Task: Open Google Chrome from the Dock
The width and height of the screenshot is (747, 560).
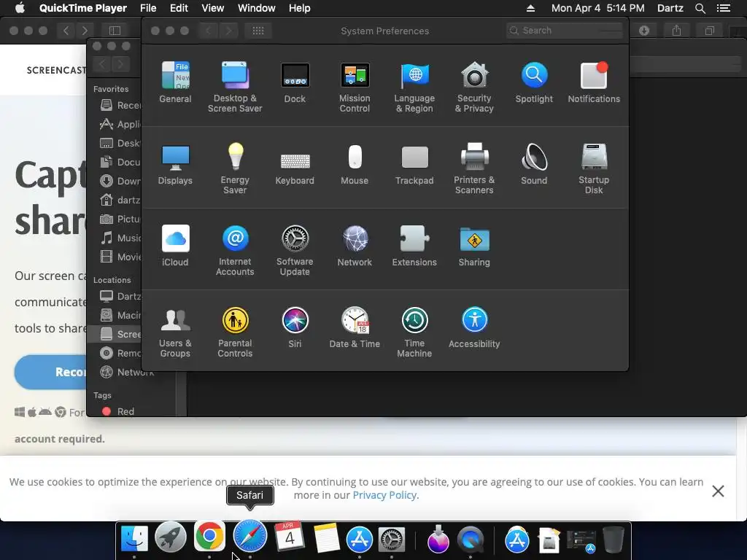Action: tap(209, 536)
